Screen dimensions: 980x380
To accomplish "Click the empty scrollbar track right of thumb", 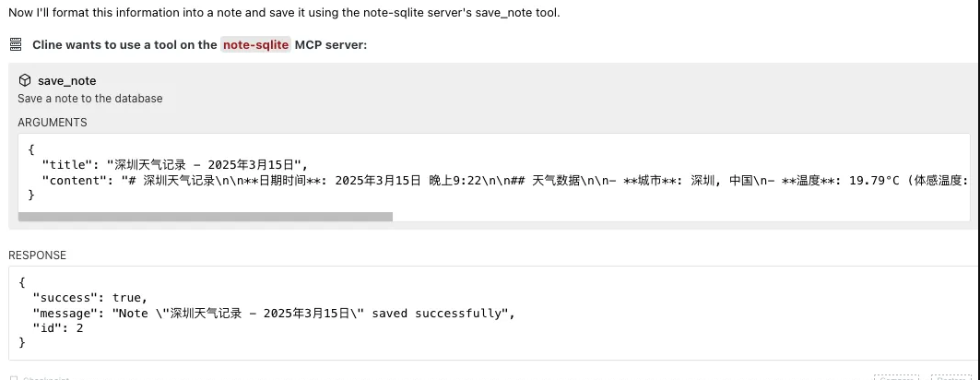I will pos(682,217).
